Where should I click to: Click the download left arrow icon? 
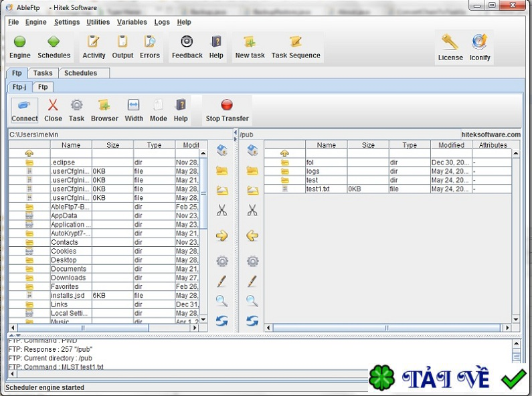coord(252,235)
